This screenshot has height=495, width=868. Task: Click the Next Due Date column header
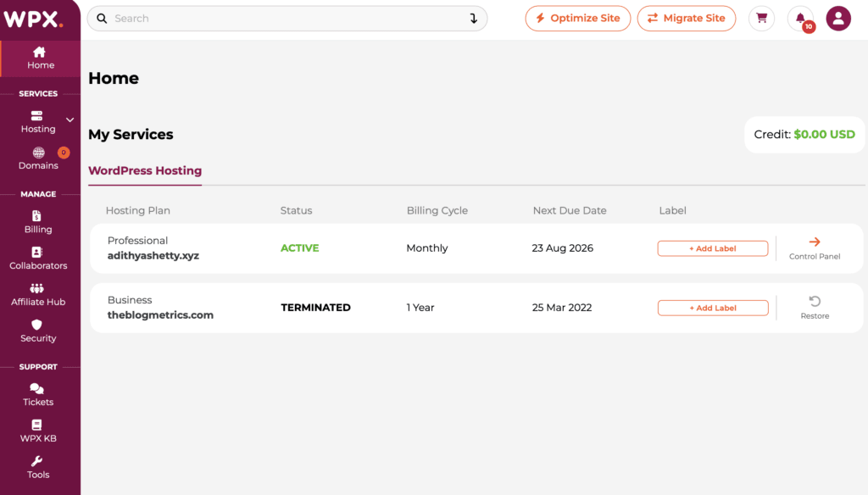(570, 210)
